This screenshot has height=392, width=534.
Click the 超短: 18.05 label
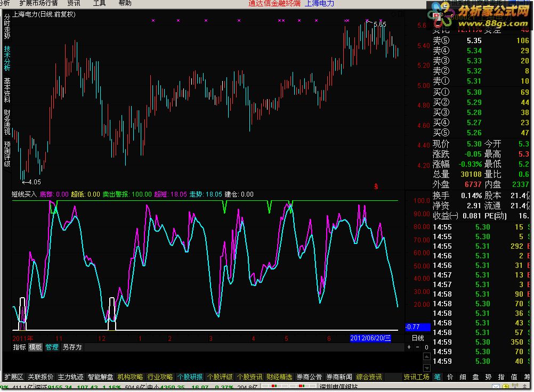point(171,194)
